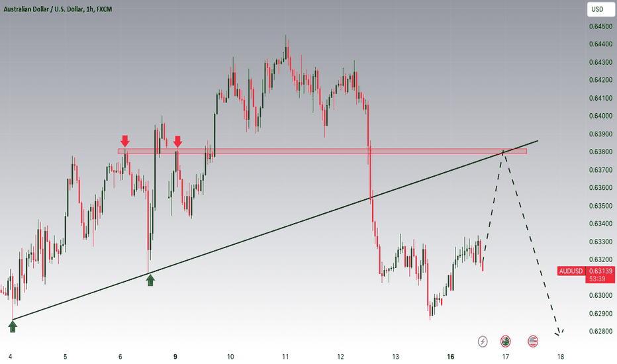The width and height of the screenshot is (617, 364).
Task: Click the 0.63900 price axis label
Action: [600, 134]
